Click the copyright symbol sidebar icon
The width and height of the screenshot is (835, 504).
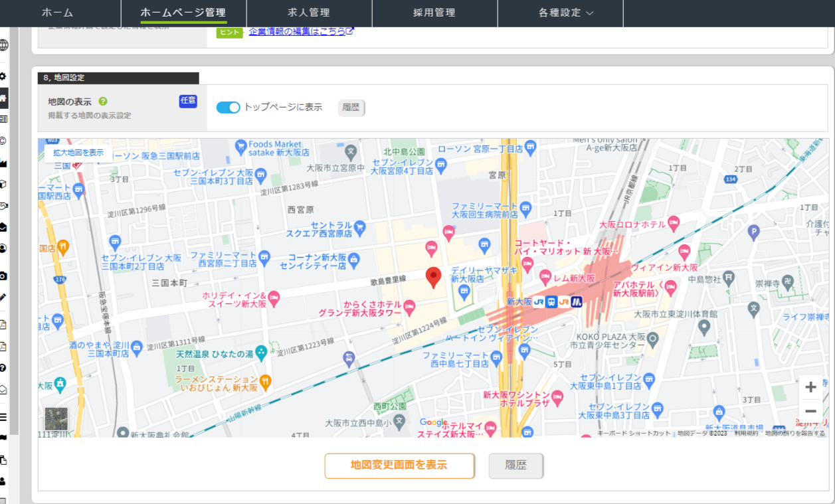point(3,141)
